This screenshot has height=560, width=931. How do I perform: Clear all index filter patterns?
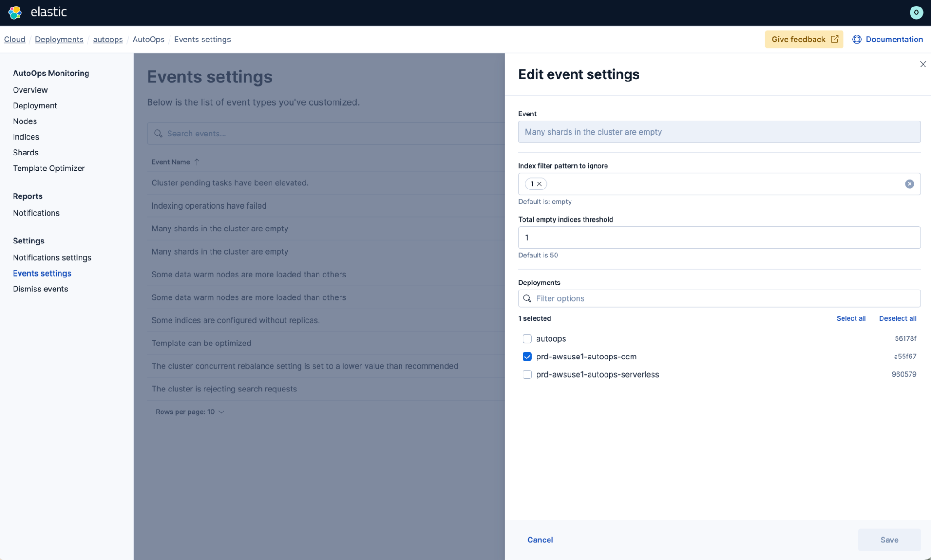tap(909, 184)
